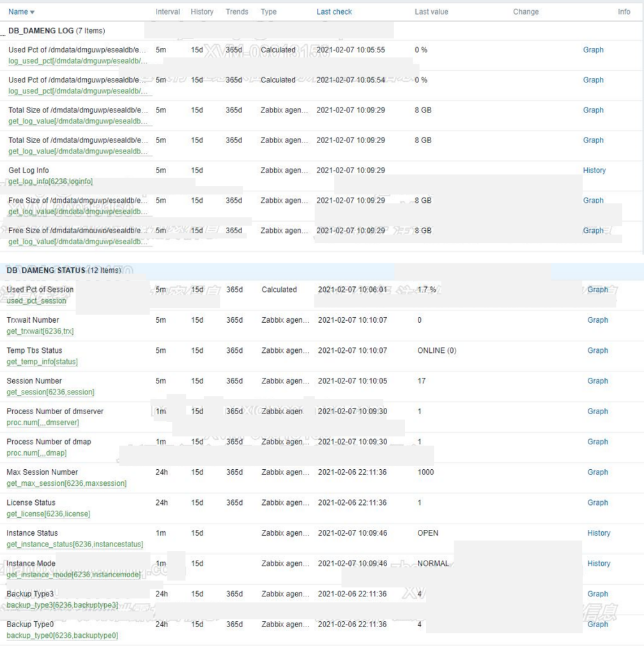The image size is (644, 652).
Task: Open the get_instance_status[6236,instancestatus] key link
Action: click(75, 545)
